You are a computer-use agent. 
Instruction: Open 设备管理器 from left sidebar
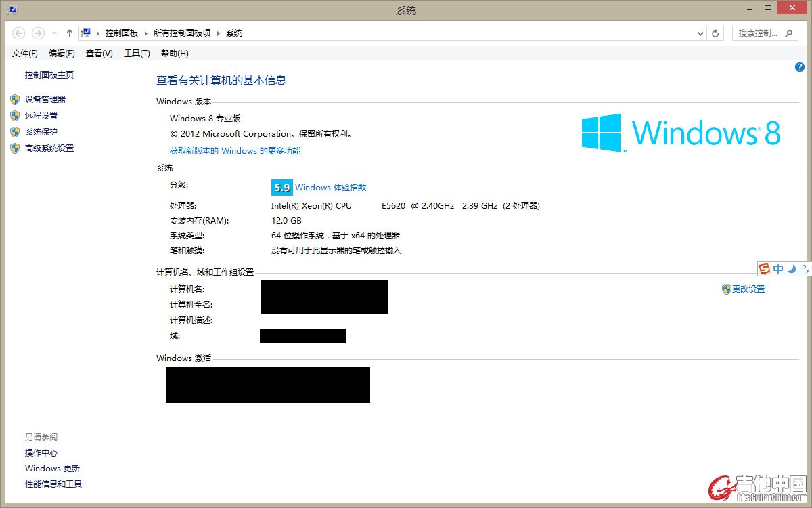45,99
